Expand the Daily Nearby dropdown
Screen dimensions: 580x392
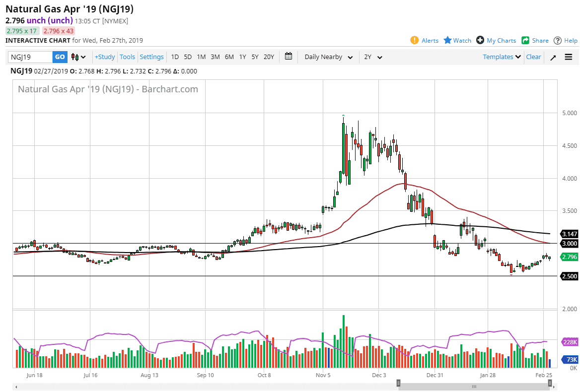tap(328, 57)
